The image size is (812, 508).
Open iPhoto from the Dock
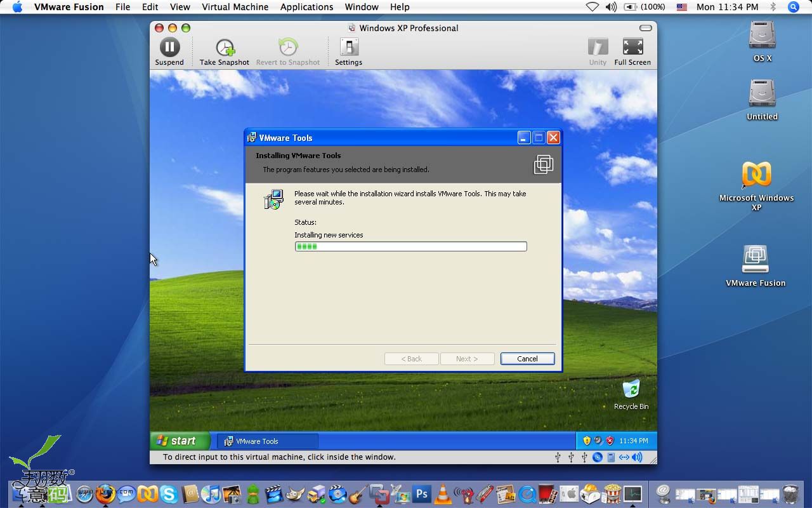click(232, 493)
